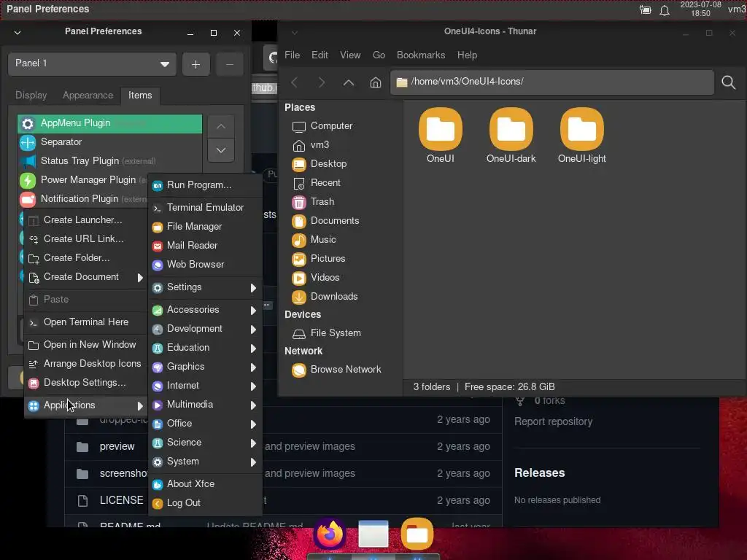Open the Panel 1 dropdown
747x560 pixels.
tap(92, 64)
